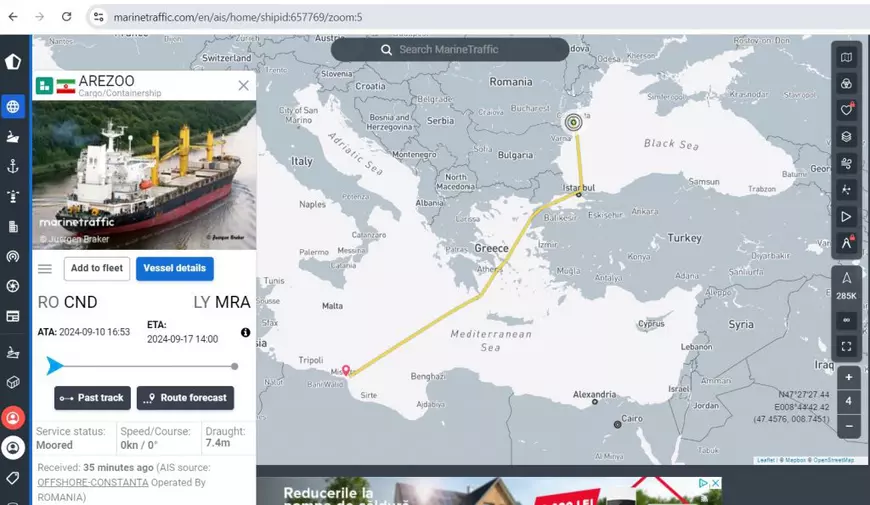Toggle the wind weather layer icon
The width and height of the screenshot is (870, 505).
coord(846,163)
